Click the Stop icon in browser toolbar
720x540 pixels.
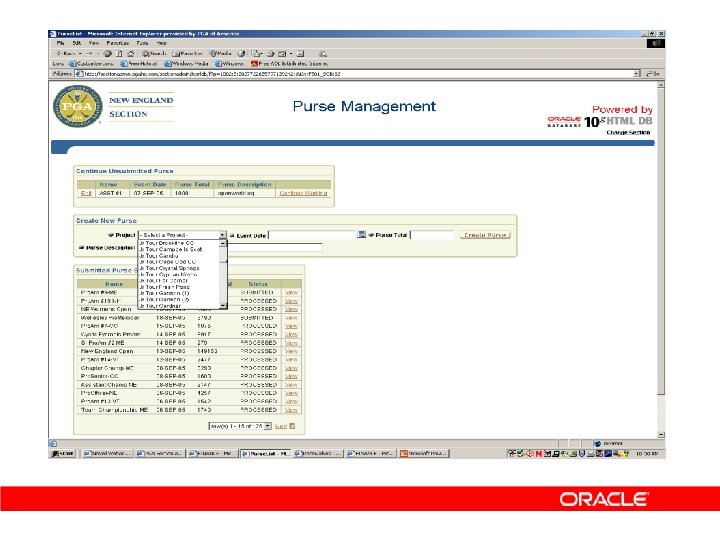(108, 54)
